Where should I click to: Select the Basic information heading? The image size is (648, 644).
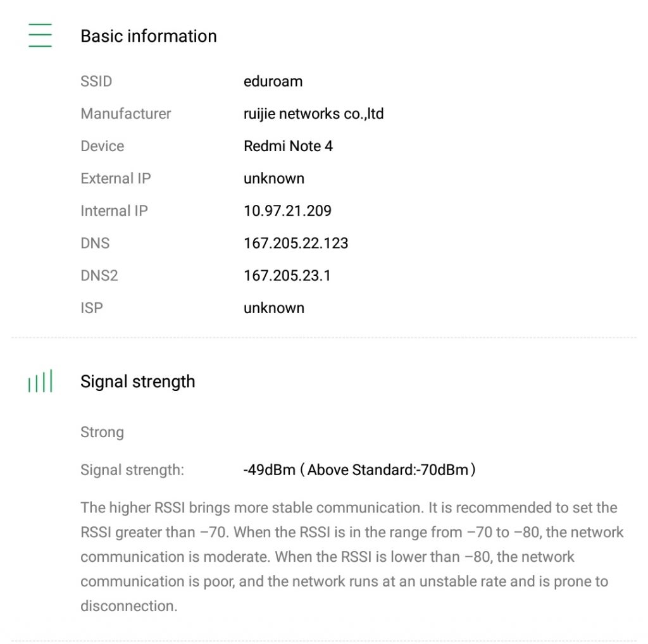coord(148,36)
